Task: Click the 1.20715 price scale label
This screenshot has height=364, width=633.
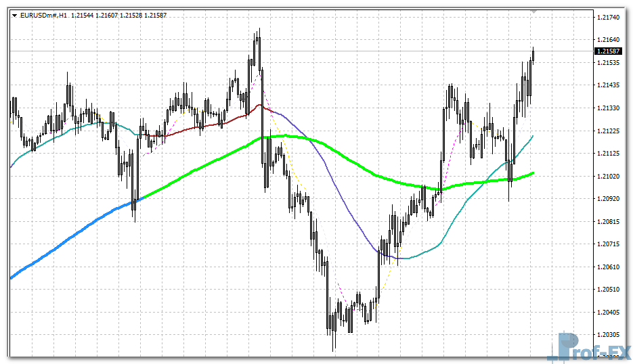Action: pos(608,244)
